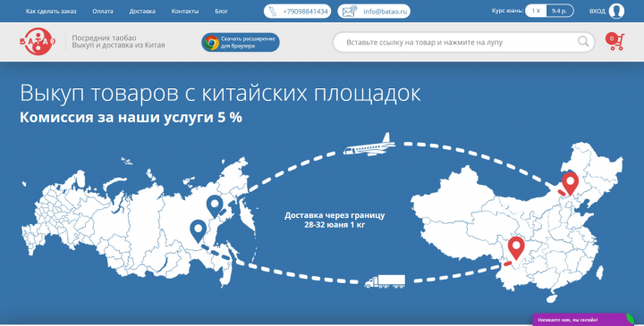Click the '1 ¥' exchange rate value
Viewport: 644px width, 326px height.
536,11
